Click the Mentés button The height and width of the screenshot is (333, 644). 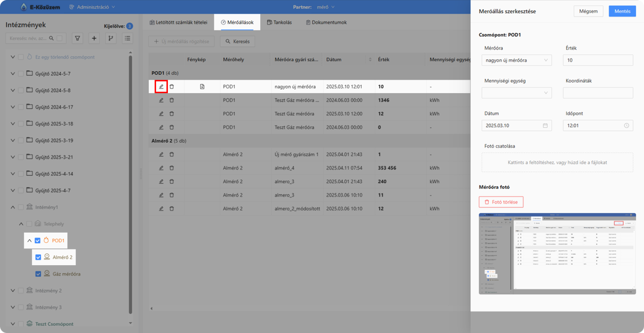pos(622,11)
